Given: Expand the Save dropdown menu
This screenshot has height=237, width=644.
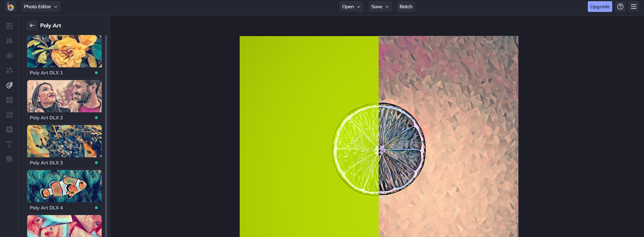Looking at the screenshot, I should (x=380, y=6).
